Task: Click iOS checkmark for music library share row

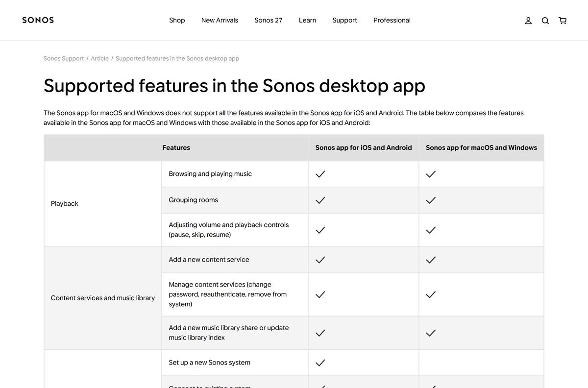Action: (320, 333)
